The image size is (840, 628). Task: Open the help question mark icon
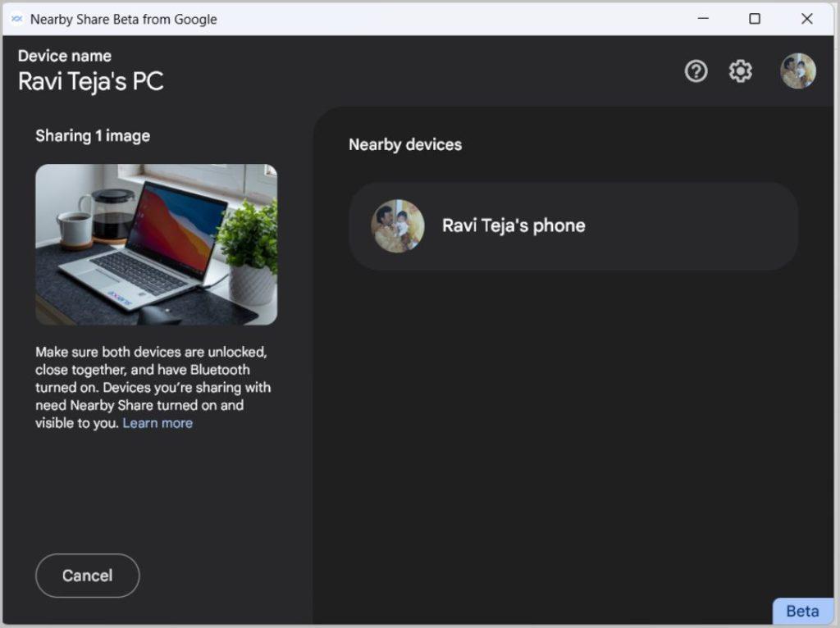click(696, 71)
